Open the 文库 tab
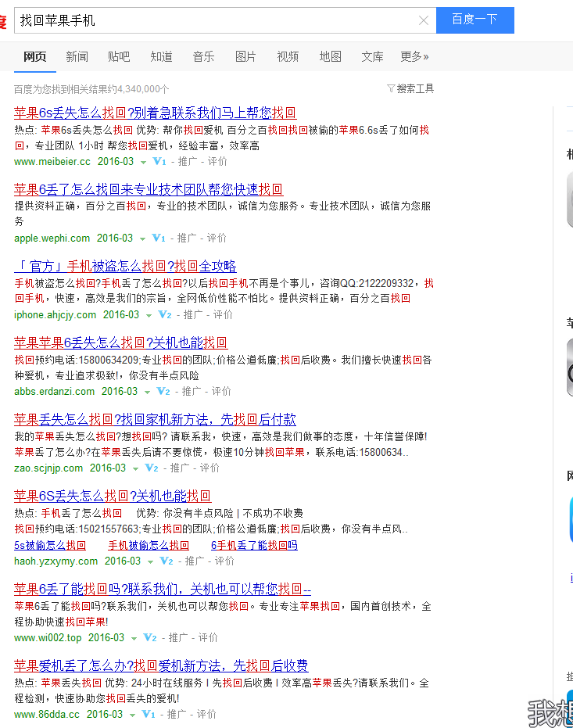This screenshot has height=728, width=573. coord(373,56)
